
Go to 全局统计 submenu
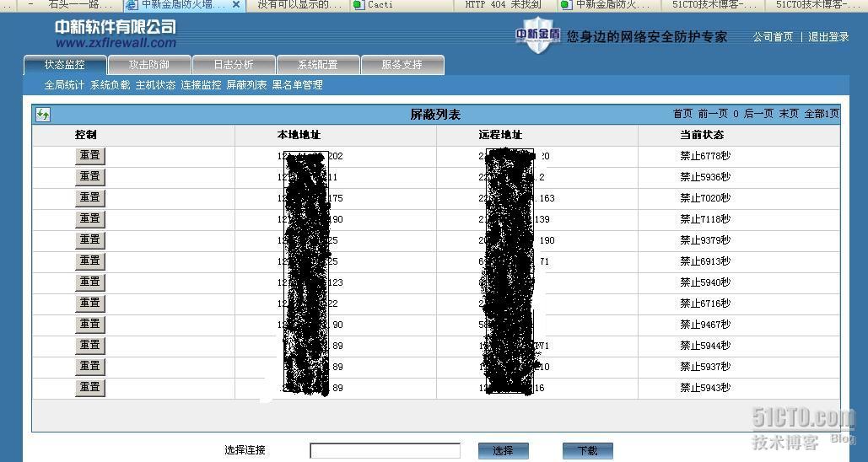pos(64,85)
